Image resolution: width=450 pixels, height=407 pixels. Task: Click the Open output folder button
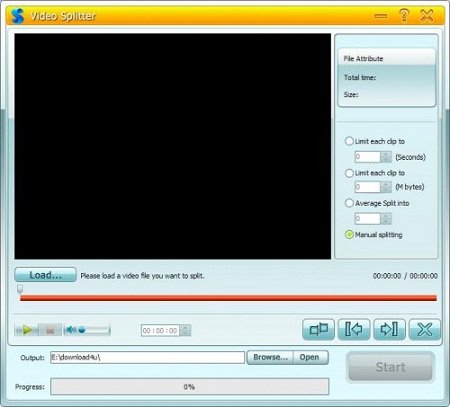point(310,357)
